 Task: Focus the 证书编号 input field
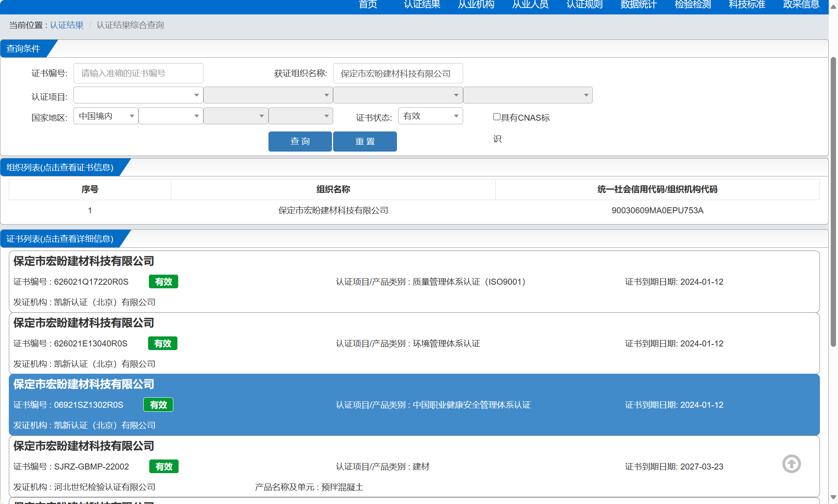coord(138,73)
